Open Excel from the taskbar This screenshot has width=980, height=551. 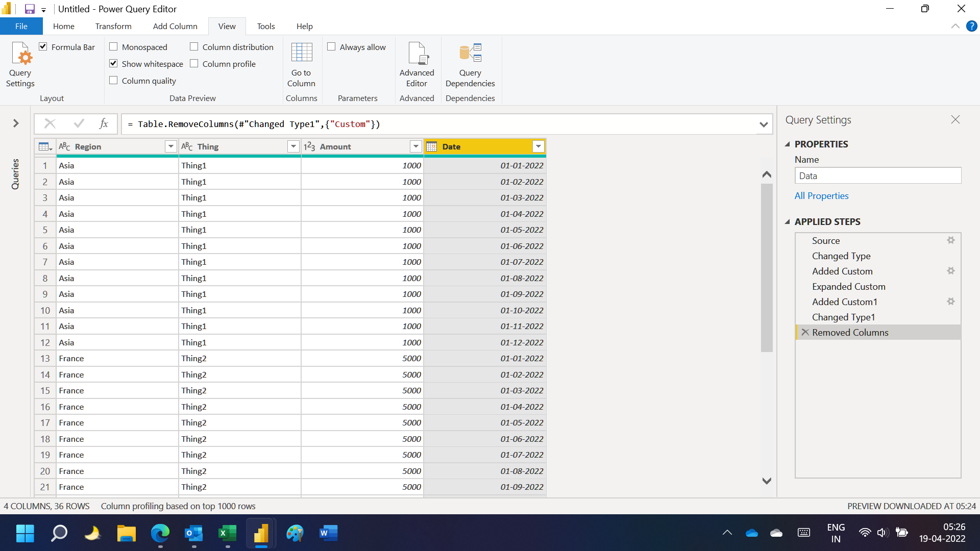pyautogui.click(x=227, y=533)
